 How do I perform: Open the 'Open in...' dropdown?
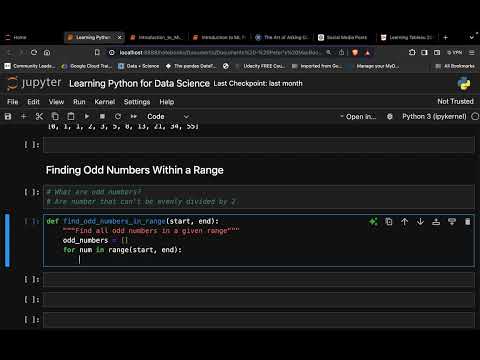[358, 117]
